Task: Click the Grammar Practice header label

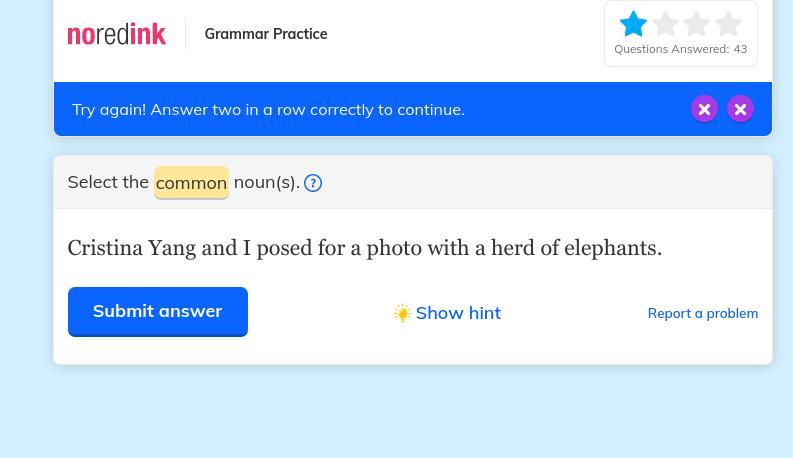Action: tap(265, 34)
